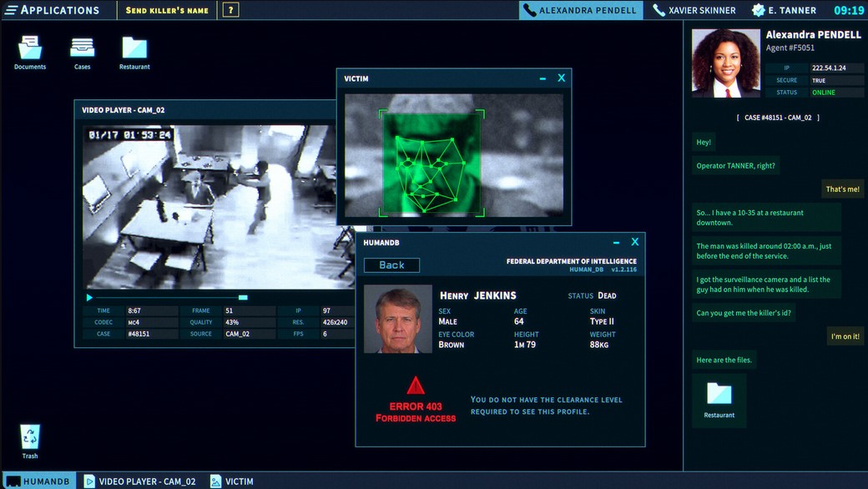Open the Trash bin icon
Image resolution: width=868 pixels, height=489 pixels.
click(x=30, y=436)
